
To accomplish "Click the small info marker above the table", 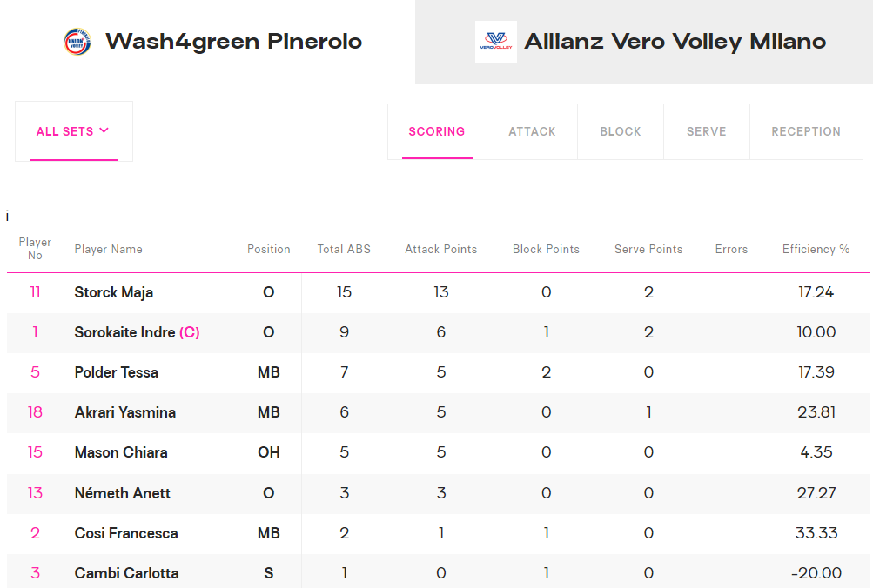I will click(7, 216).
